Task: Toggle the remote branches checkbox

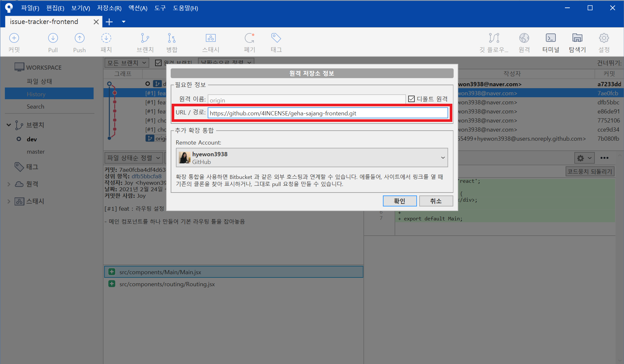Action: click(158, 63)
